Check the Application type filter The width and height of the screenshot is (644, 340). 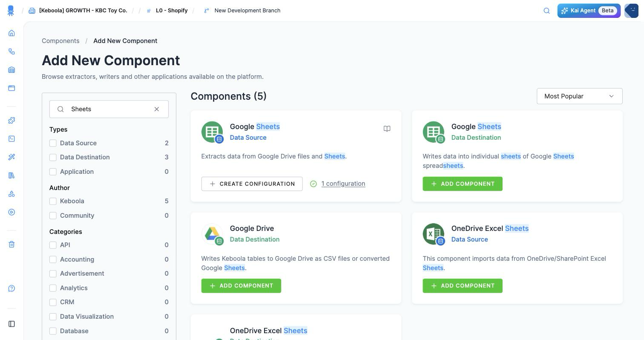pos(53,172)
